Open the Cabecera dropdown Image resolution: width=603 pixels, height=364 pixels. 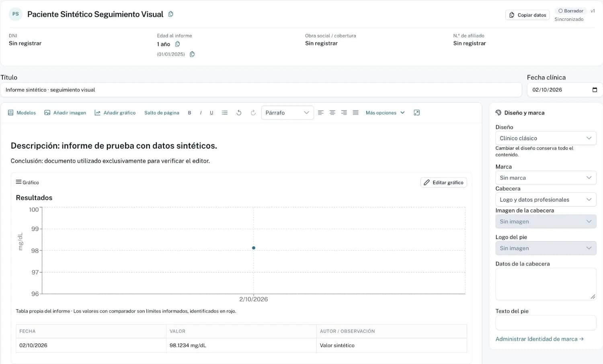coord(546,200)
